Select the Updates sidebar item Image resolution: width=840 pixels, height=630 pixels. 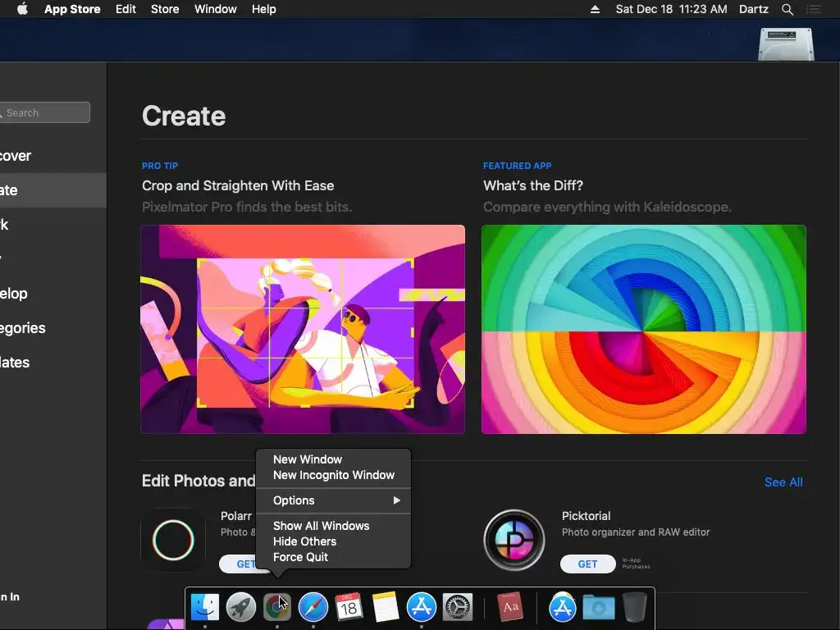tap(53, 362)
